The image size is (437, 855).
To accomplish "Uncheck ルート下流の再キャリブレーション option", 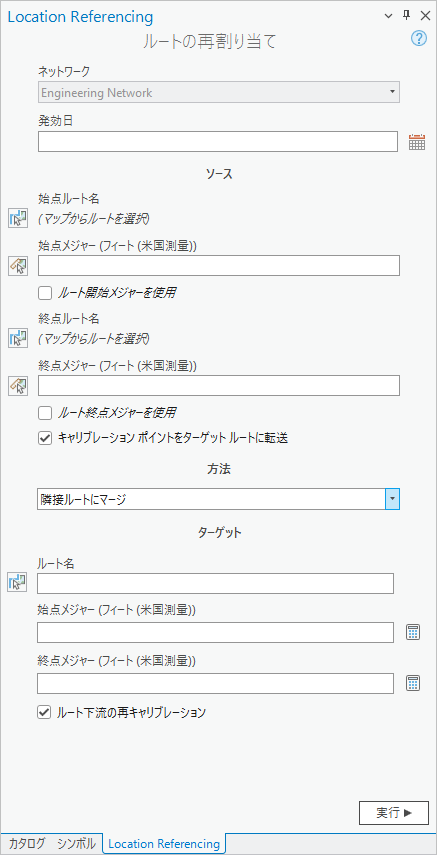I will (45, 712).
